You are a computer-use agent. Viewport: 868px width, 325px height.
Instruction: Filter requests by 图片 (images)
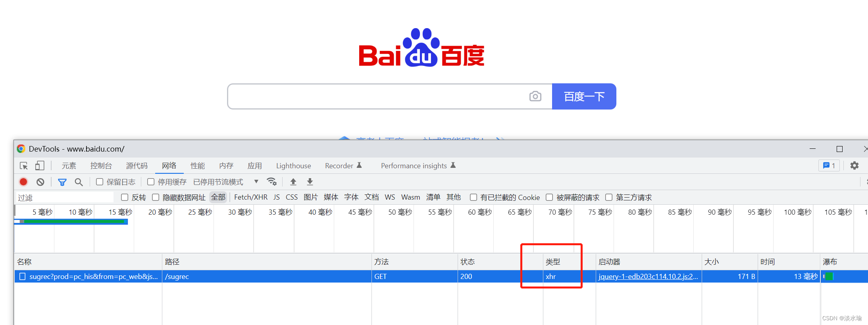click(x=311, y=197)
